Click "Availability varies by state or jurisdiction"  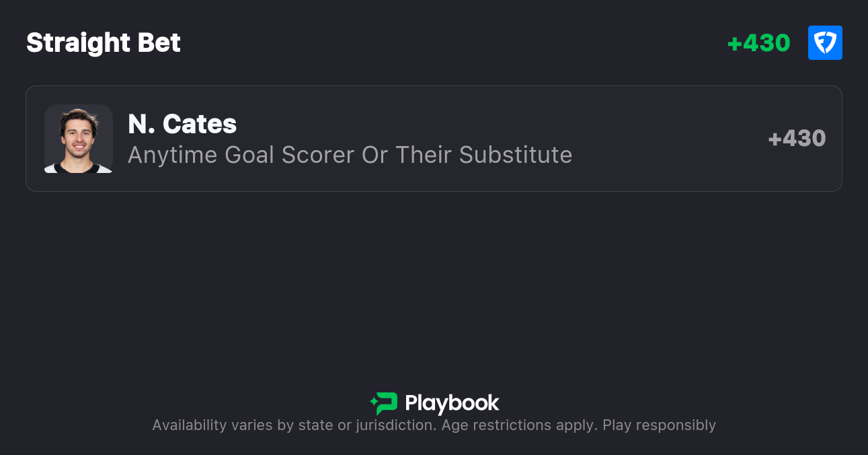pos(293,425)
